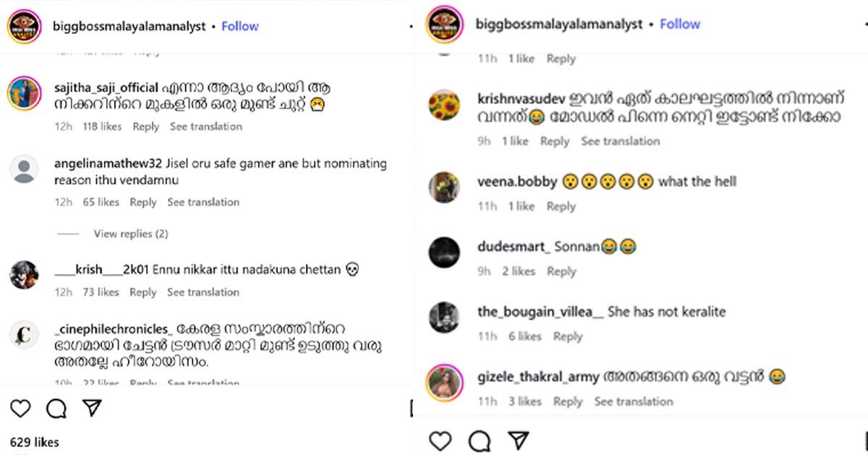868x455 pixels.
Task: Follow biggbossmalayalamanalyst in left panel
Action: [239, 26]
